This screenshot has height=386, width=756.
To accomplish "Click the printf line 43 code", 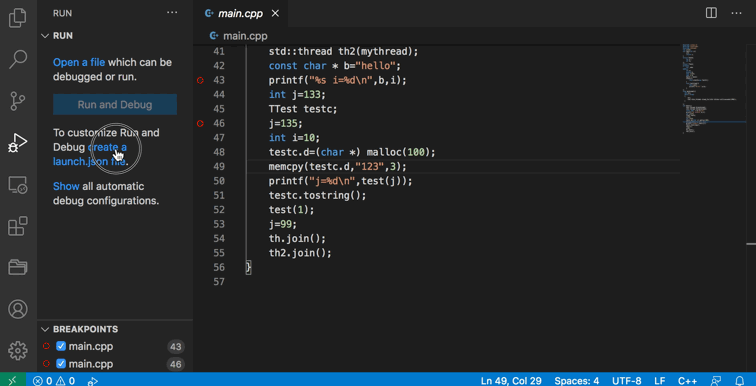I will (338, 80).
